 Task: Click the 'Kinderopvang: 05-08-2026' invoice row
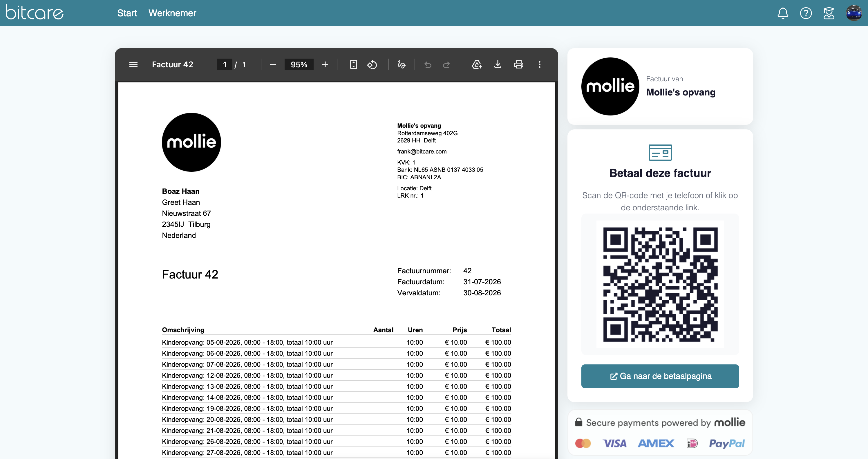click(x=336, y=342)
